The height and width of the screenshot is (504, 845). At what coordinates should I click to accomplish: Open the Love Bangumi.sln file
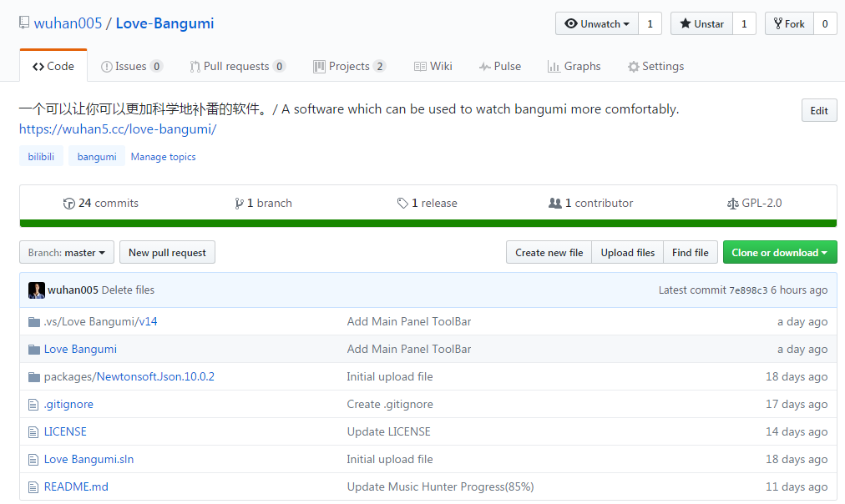coord(89,459)
